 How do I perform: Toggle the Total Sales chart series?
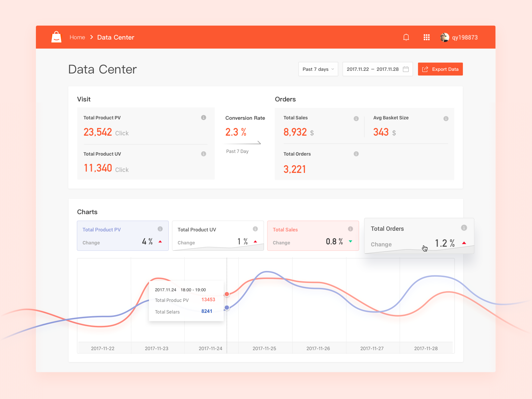313,235
